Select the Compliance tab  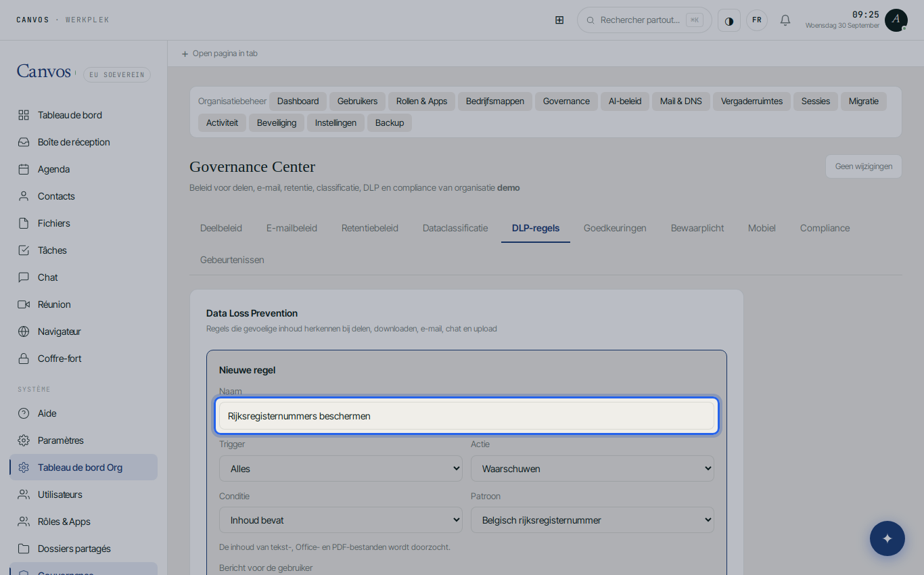pos(825,228)
